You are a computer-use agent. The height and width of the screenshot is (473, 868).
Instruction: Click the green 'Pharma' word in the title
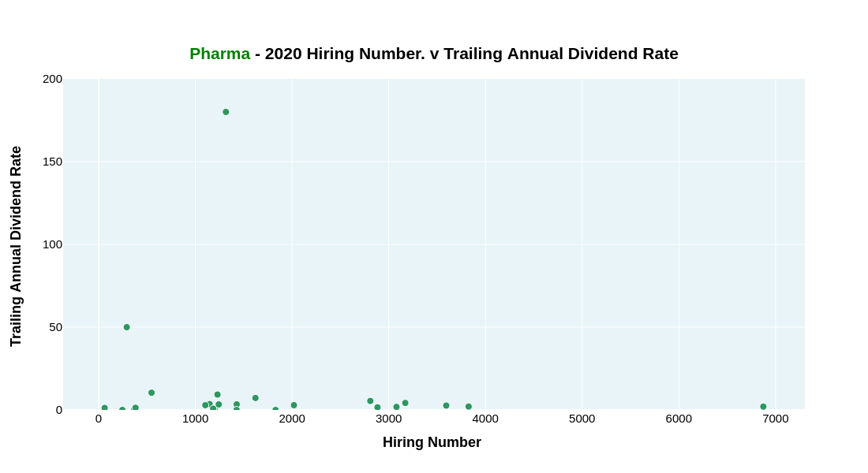(219, 54)
